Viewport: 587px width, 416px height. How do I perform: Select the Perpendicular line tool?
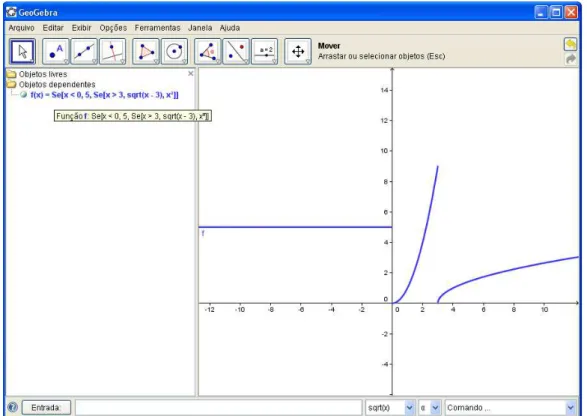(113, 51)
